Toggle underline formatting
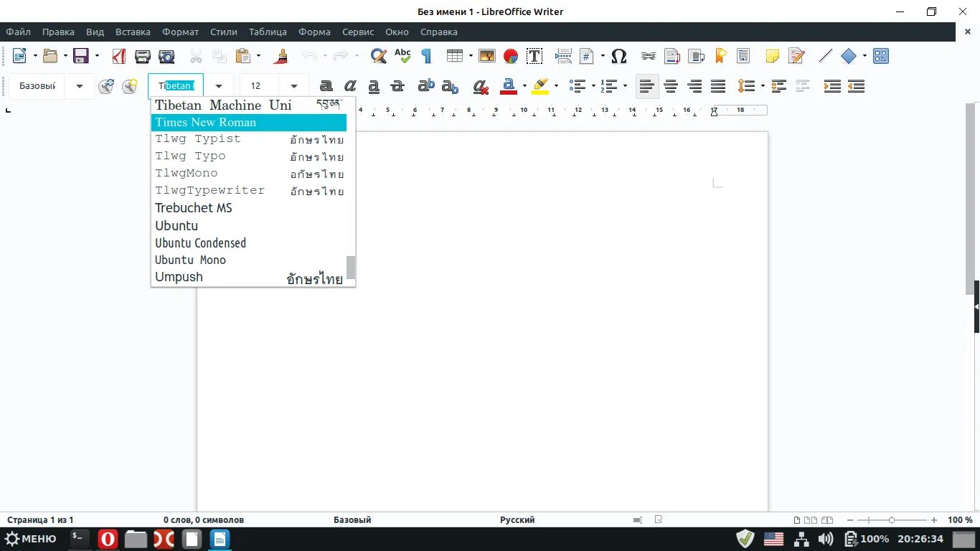The image size is (980, 551). pos(373,87)
